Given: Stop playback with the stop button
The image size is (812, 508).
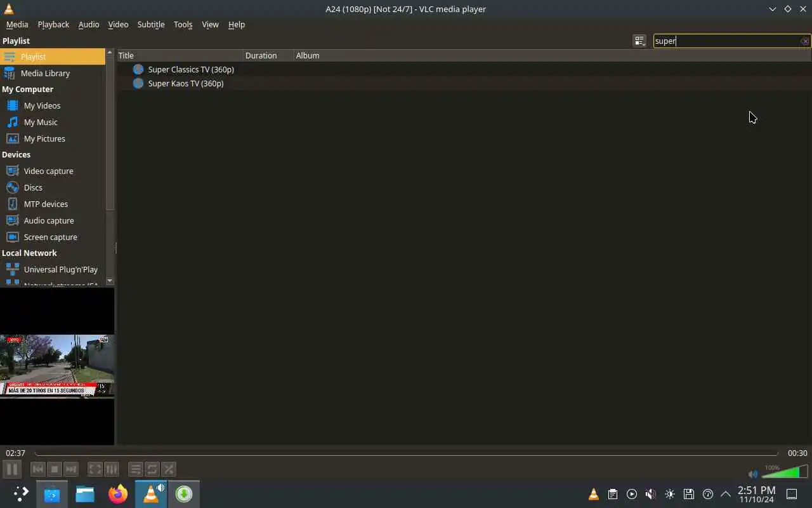Looking at the screenshot, I should coord(55,469).
